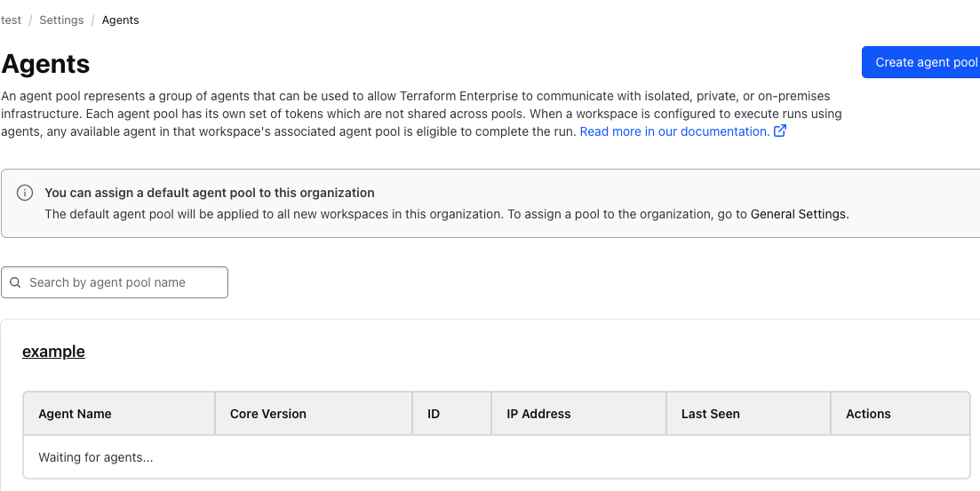Select the Actions column header
This screenshot has height=491, width=980.
coord(868,414)
